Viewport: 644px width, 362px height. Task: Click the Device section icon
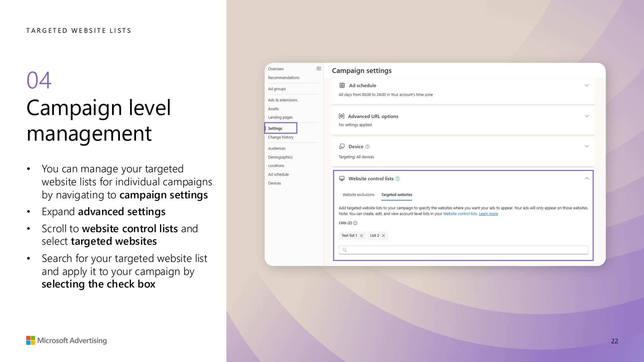pos(342,146)
